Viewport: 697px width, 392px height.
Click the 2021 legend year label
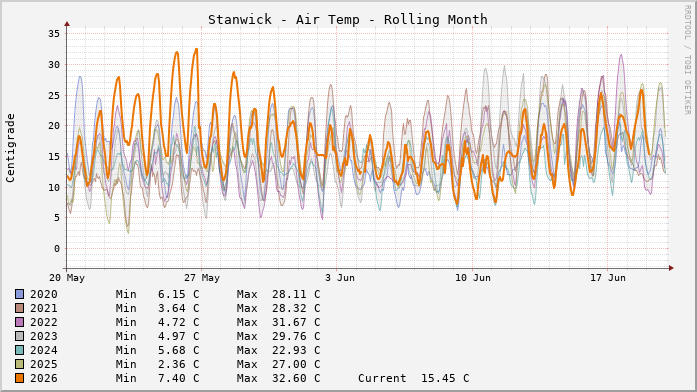click(44, 308)
